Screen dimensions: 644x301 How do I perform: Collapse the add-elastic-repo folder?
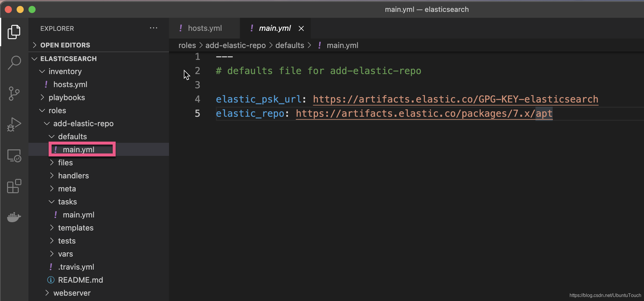click(99, 124)
